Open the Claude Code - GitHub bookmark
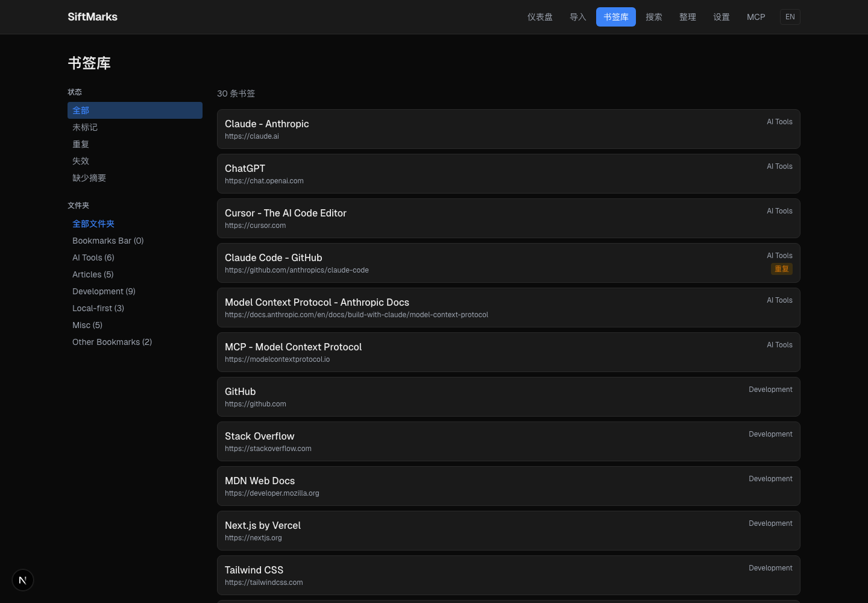This screenshot has height=603, width=868. tap(509, 263)
